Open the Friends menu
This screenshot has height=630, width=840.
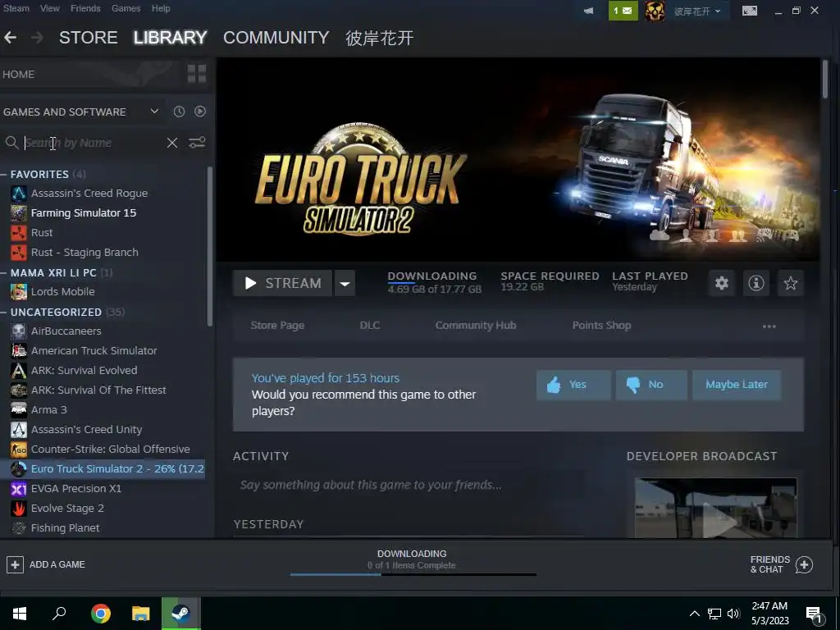[x=85, y=8]
